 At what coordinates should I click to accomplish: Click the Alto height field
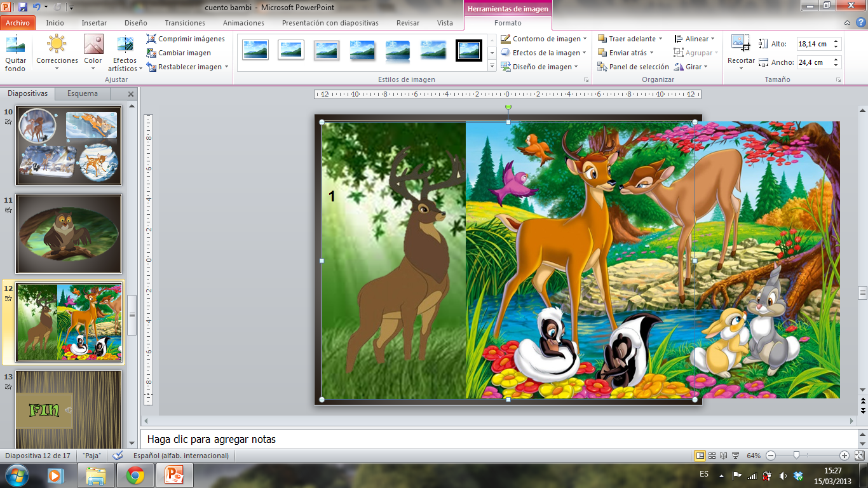[x=813, y=44]
